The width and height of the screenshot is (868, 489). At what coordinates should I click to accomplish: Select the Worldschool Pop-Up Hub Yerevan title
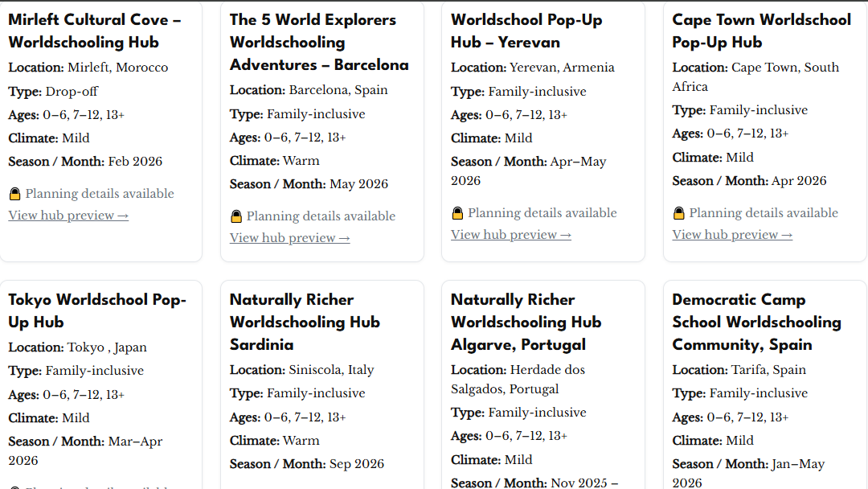point(526,31)
